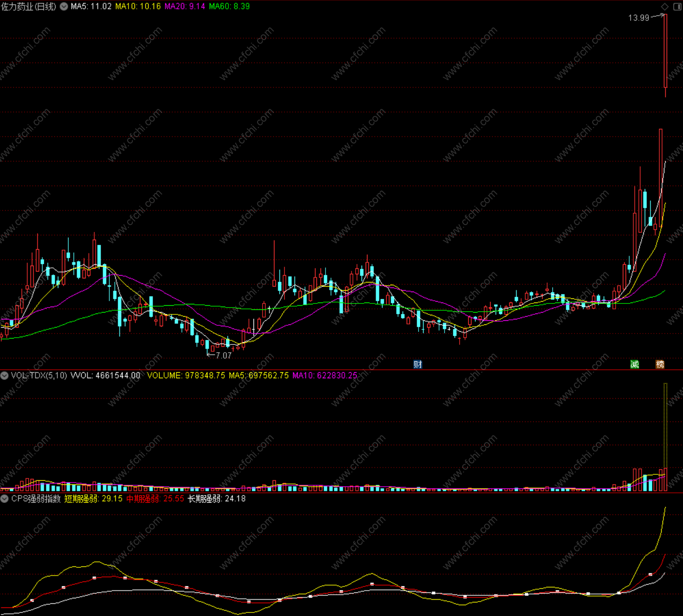Select the MA10: 10.16 label
683x616 pixels.
click(138, 6)
